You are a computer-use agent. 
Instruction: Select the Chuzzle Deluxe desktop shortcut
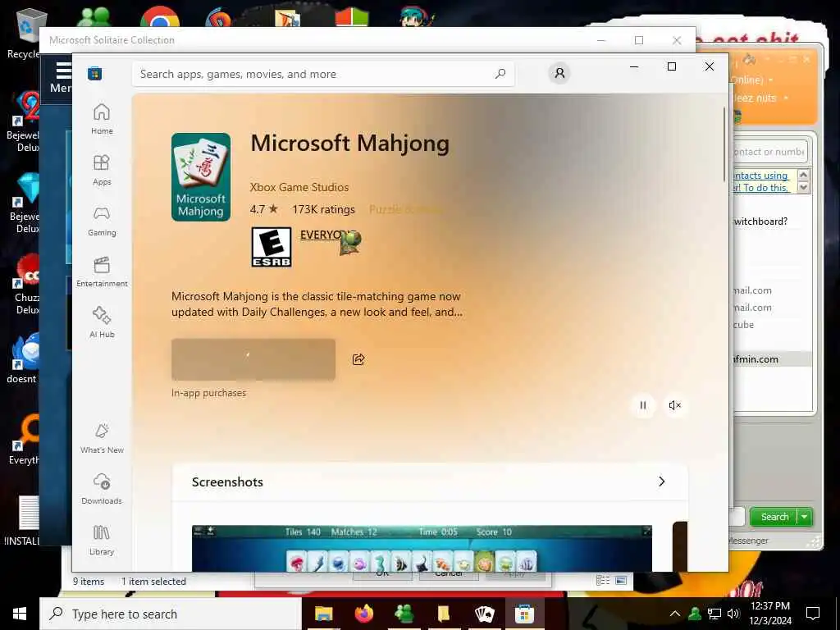(25, 285)
